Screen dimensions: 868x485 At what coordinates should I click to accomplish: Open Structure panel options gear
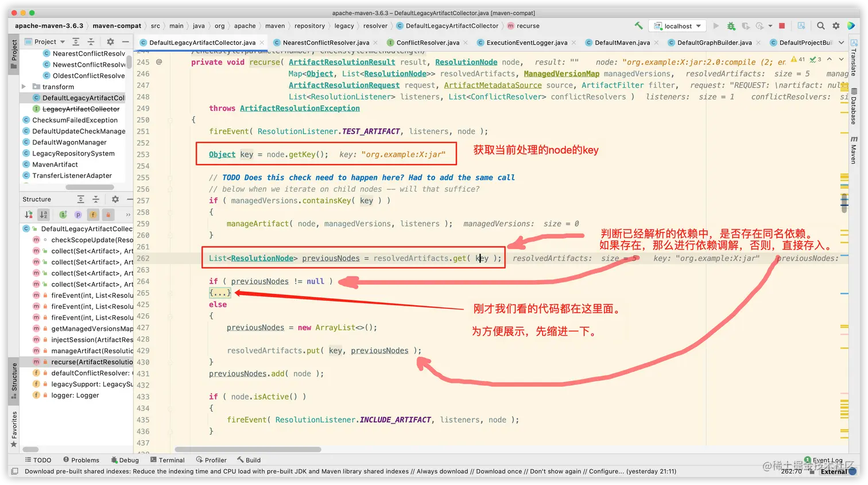point(115,199)
